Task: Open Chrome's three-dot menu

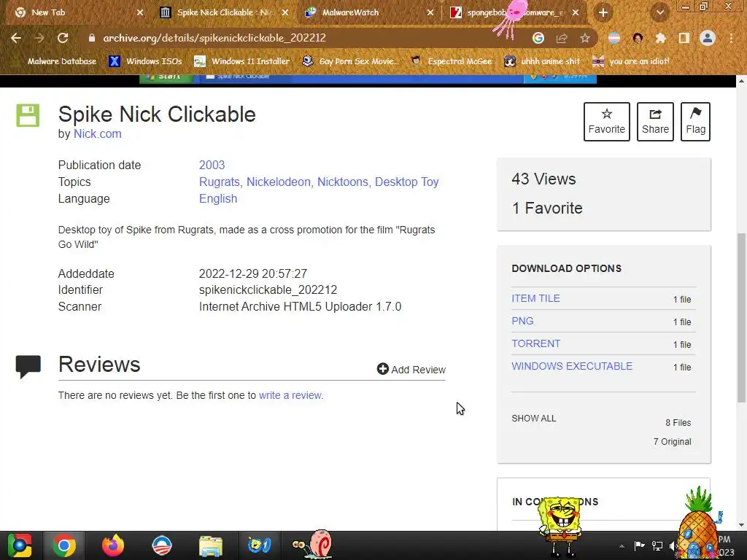Action: [x=731, y=38]
